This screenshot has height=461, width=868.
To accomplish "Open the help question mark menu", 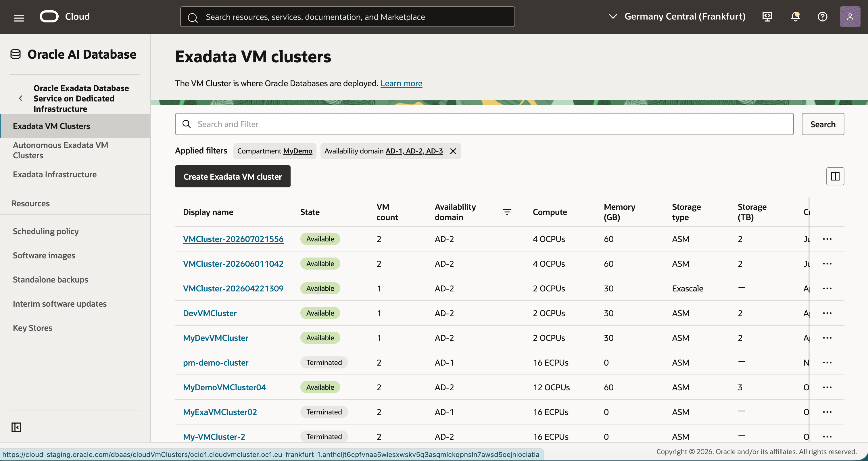I will (823, 16).
